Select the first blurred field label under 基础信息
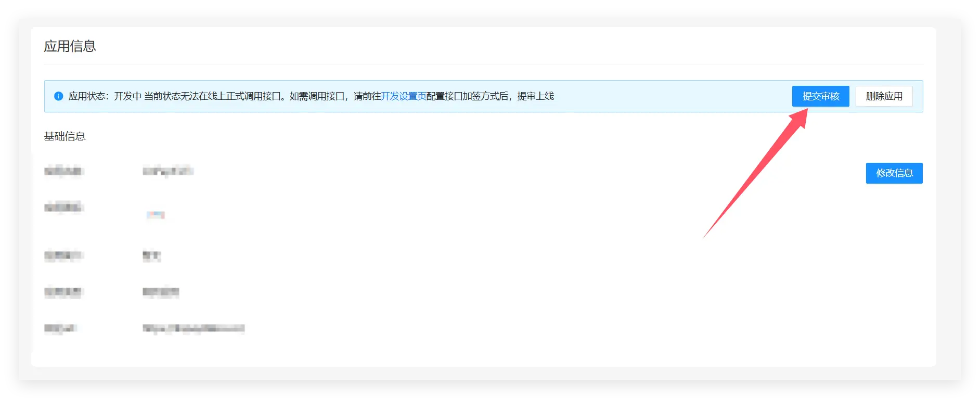Image resolution: width=980 pixels, height=399 pixels. (x=63, y=171)
